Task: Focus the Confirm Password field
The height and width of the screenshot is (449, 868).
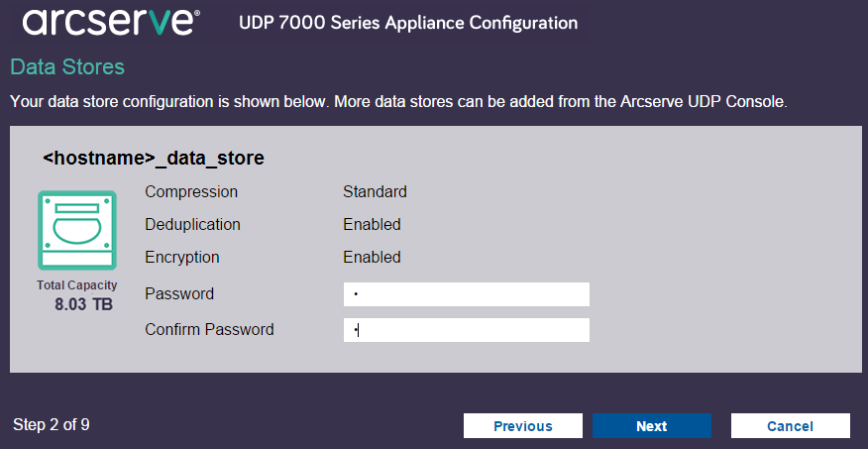Action: pos(466,330)
